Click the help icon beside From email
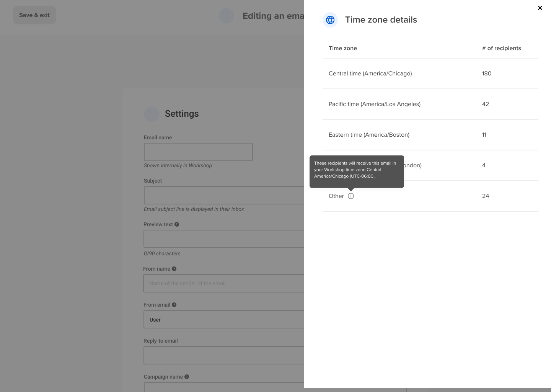The height and width of the screenshot is (392, 551). pyautogui.click(x=174, y=305)
